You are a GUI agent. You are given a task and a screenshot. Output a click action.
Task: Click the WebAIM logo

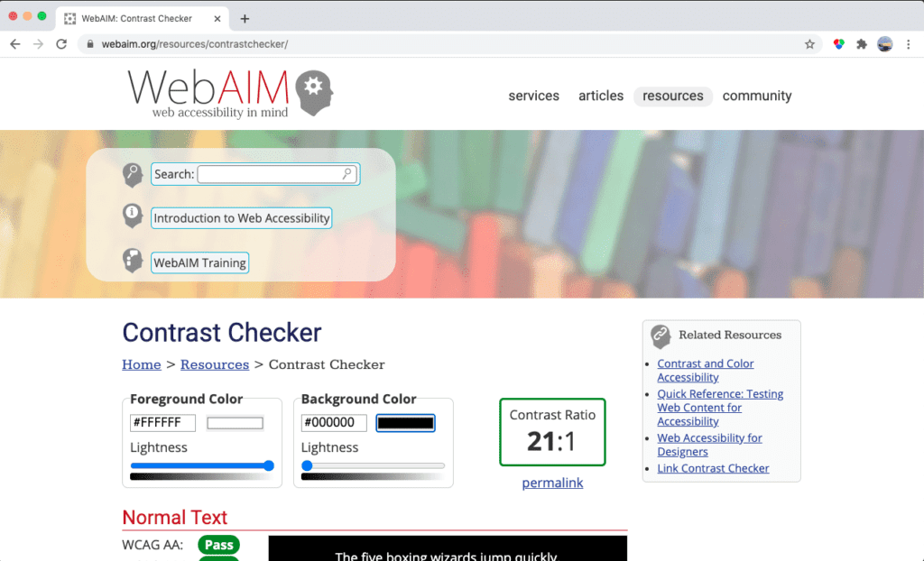[x=230, y=93]
